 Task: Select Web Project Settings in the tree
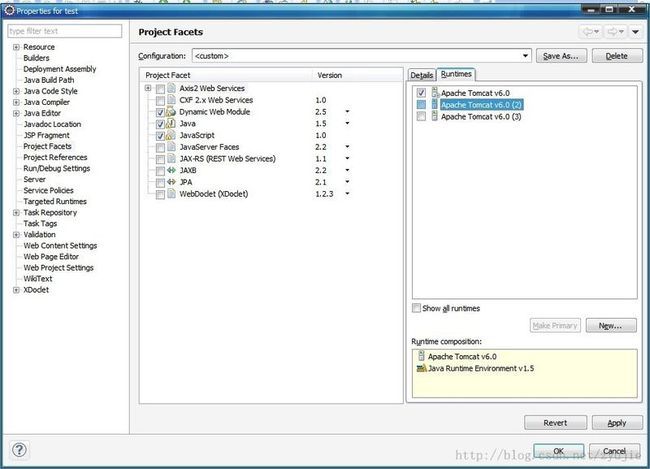[x=58, y=267]
